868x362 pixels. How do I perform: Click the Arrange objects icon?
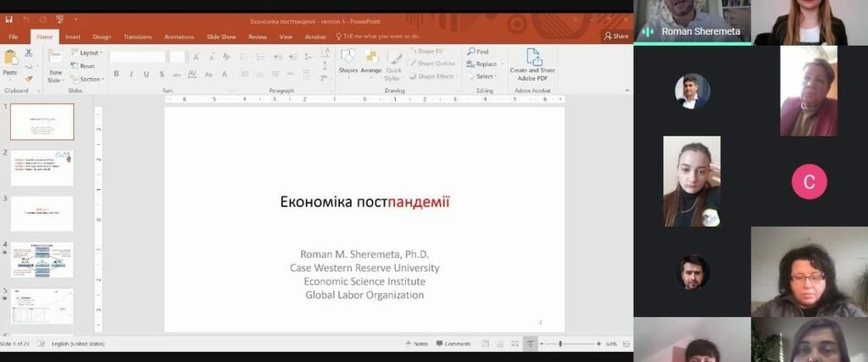pos(371,57)
